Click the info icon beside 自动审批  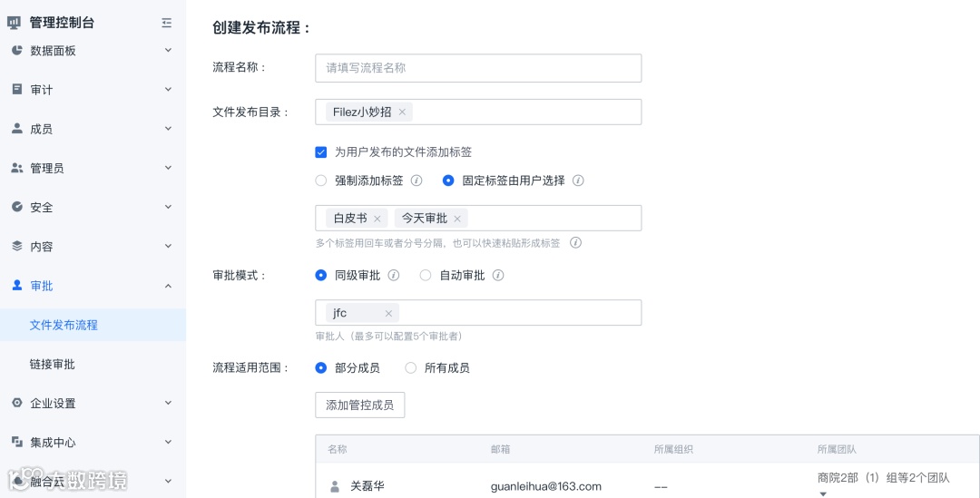coord(498,275)
